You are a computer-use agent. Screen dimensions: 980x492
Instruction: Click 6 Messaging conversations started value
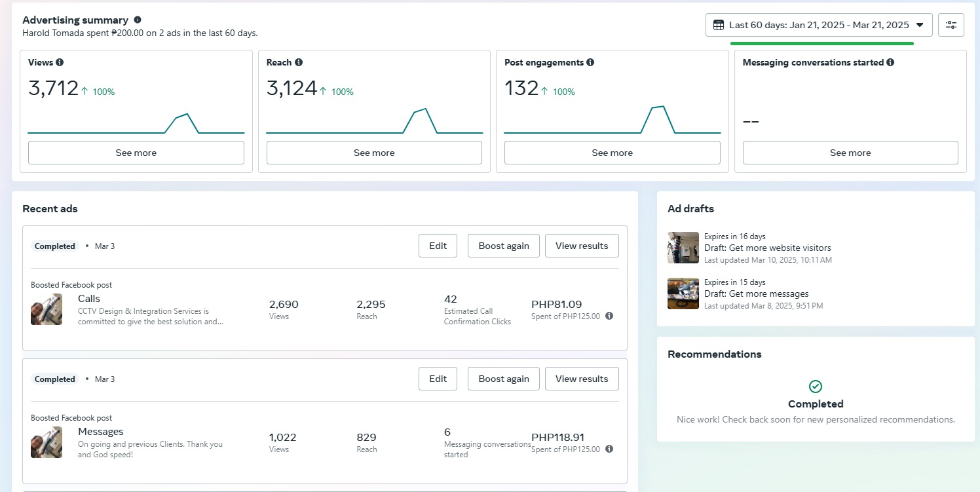coord(447,432)
